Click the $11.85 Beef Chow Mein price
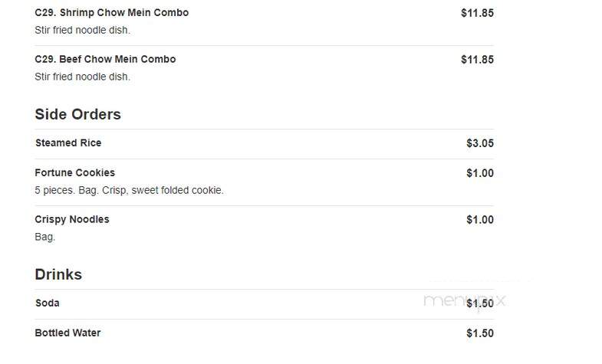This screenshot has height=364, width=602. [477, 60]
